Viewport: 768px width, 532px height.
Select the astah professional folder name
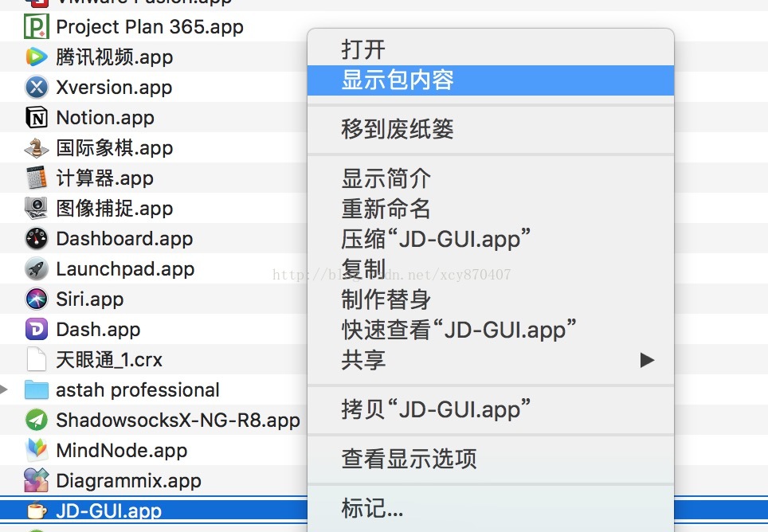[137, 390]
